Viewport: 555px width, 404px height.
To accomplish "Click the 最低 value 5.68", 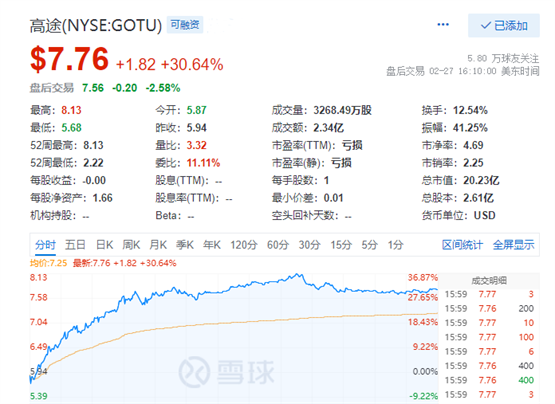I will [x=71, y=127].
